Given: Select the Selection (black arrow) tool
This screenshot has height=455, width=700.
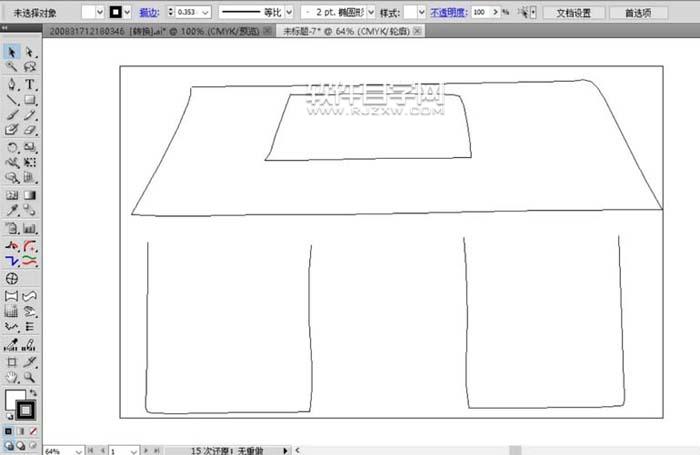Looking at the screenshot, I should click(12, 52).
